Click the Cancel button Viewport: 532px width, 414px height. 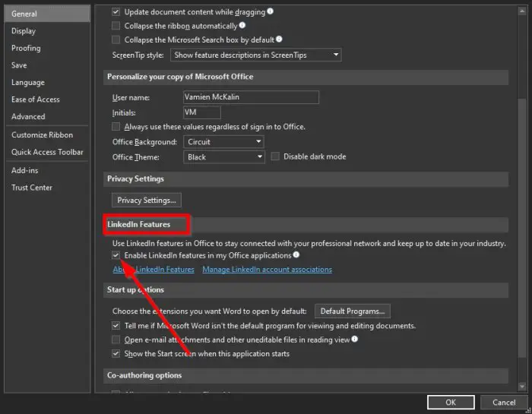pos(504,403)
